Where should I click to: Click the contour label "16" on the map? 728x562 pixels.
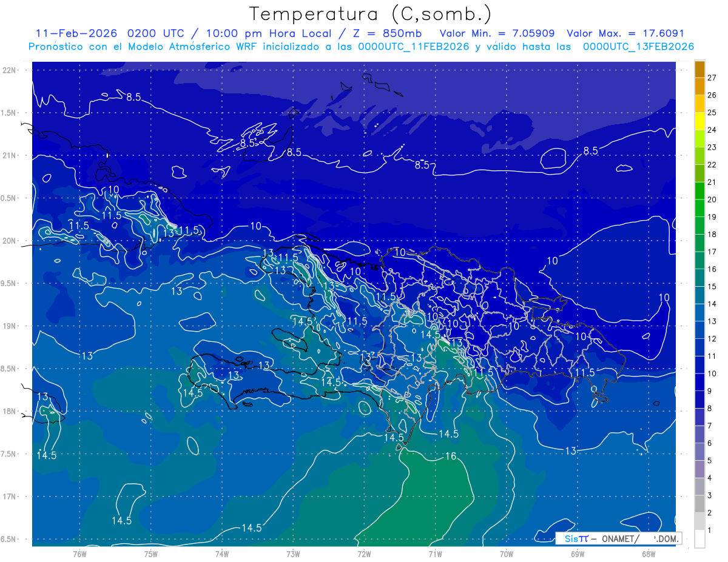[451, 457]
